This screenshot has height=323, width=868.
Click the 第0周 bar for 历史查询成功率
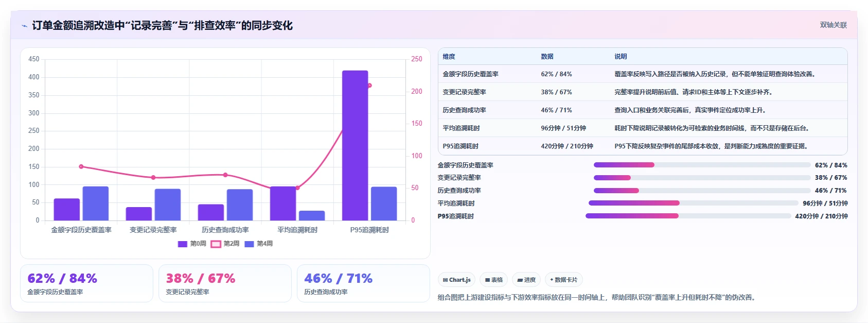tap(211, 212)
